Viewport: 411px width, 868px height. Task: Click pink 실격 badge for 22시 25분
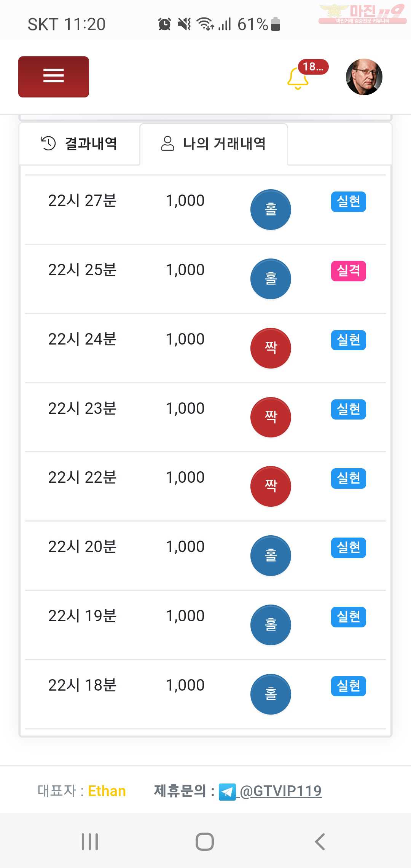click(x=349, y=271)
